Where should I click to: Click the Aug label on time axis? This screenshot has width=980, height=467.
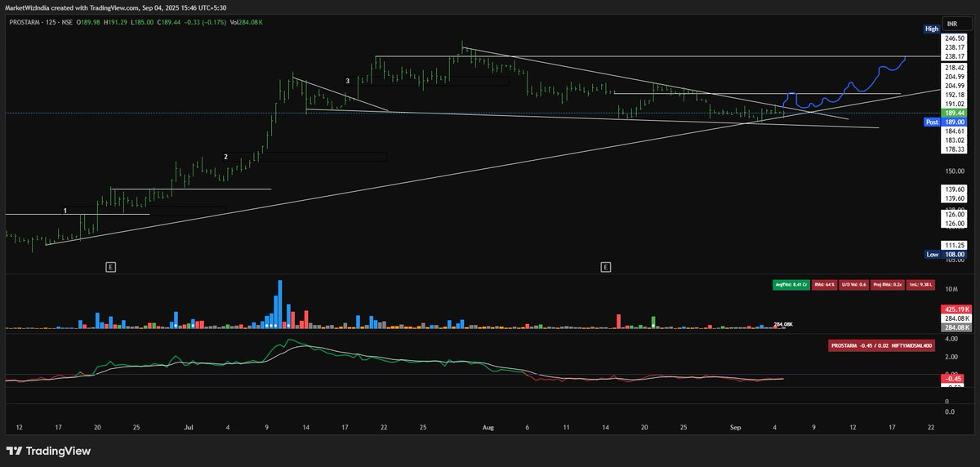coord(489,427)
